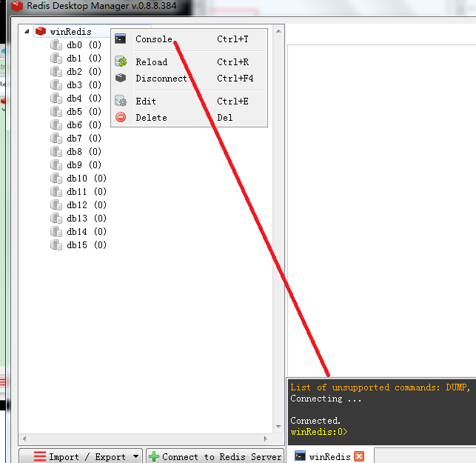The height and width of the screenshot is (463, 476).
Task: Click the db0 database icon
Action: point(56,45)
